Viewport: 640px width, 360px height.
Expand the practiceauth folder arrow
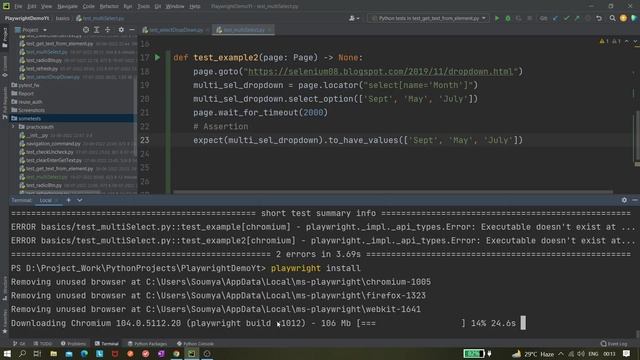coord(13,127)
